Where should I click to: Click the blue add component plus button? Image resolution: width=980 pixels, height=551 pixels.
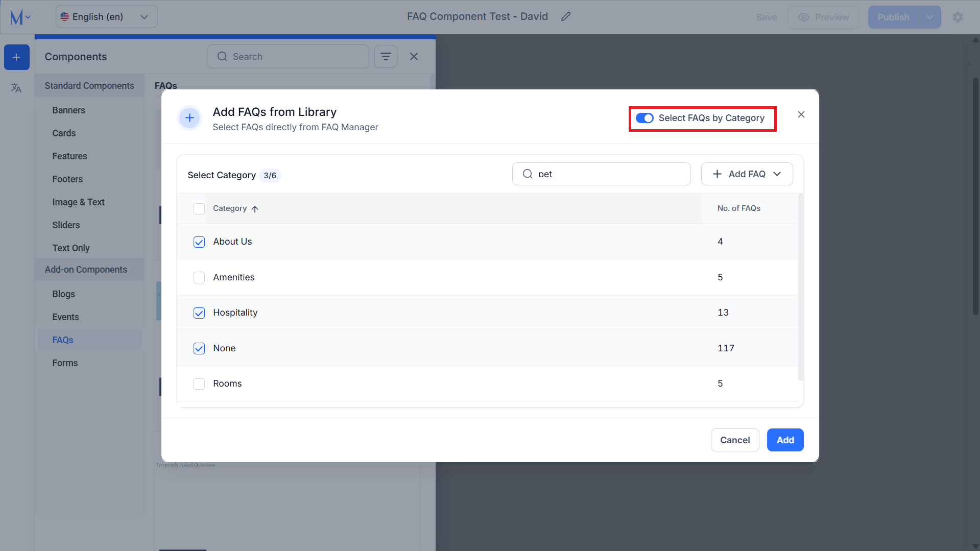click(x=17, y=57)
